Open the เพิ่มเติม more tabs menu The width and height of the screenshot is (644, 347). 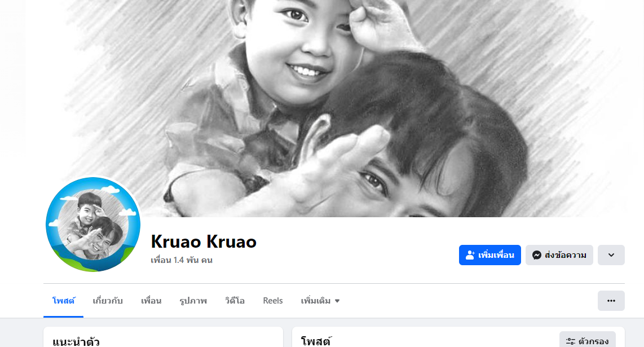tap(320, 301)
